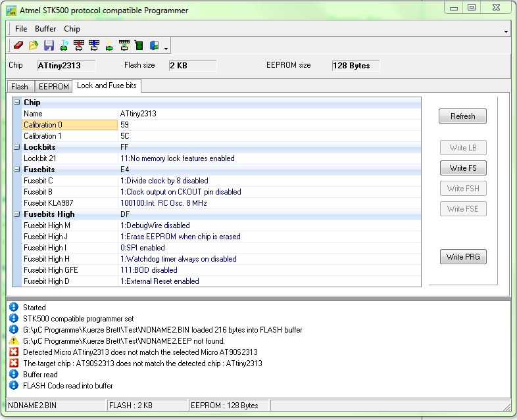The height and width of the screenshot is (420, 517).
Task: Click the blue-arrow read chip into buffer icon
Action: 94,45
